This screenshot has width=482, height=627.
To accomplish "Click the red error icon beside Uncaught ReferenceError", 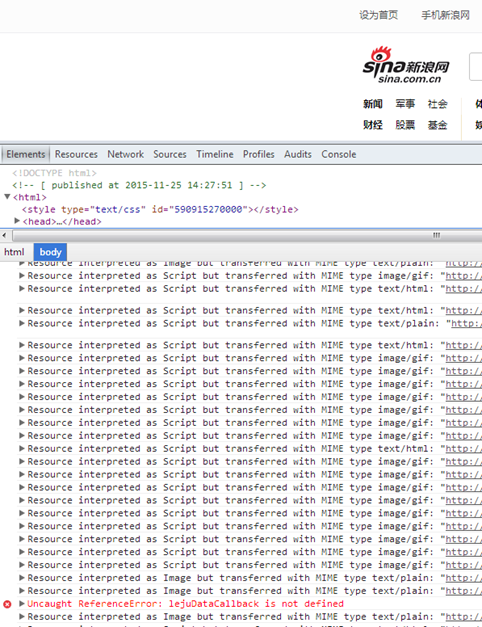I will [7, 604].
